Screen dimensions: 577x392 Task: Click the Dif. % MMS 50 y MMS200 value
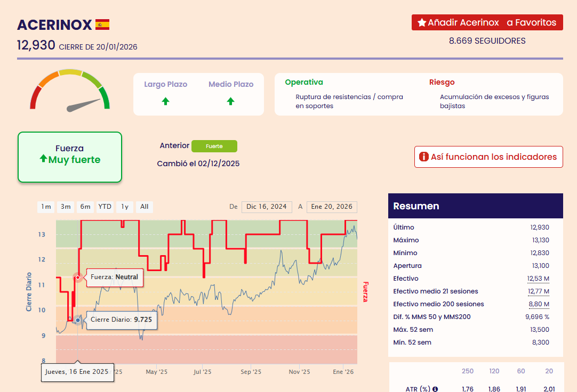537,317
